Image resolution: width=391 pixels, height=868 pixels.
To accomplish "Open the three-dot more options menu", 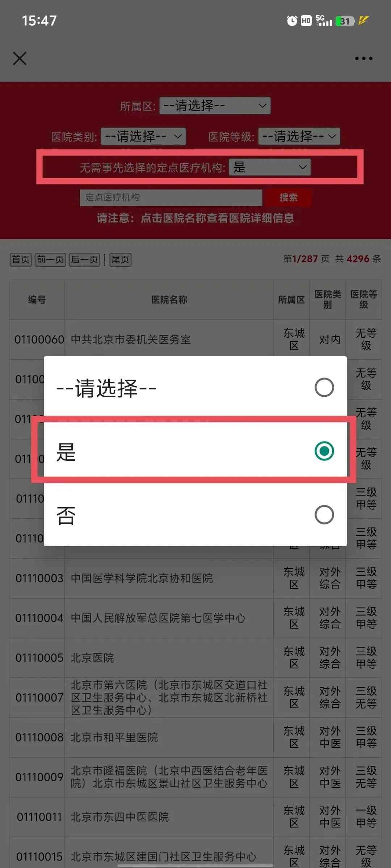I will (x=363, y=58).
